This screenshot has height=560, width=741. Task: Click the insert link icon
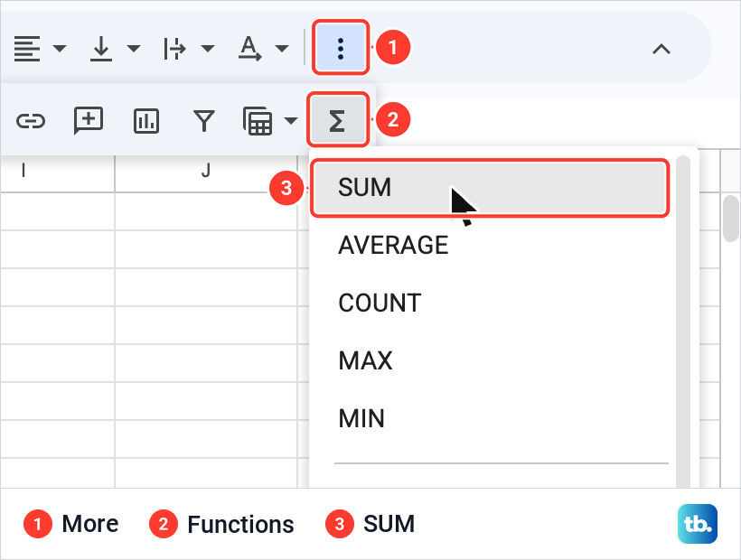pyautogui.click(x=31, y=121)
